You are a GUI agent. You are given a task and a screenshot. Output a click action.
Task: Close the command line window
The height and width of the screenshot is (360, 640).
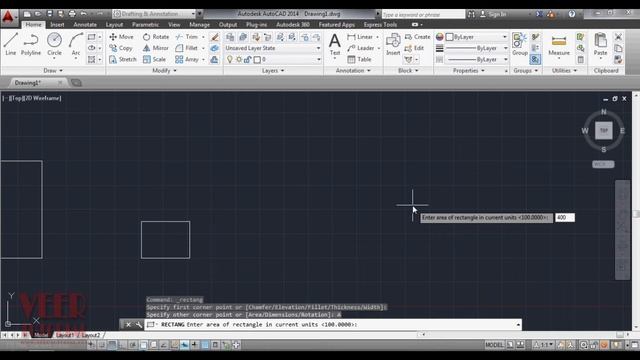pos(128,324)
